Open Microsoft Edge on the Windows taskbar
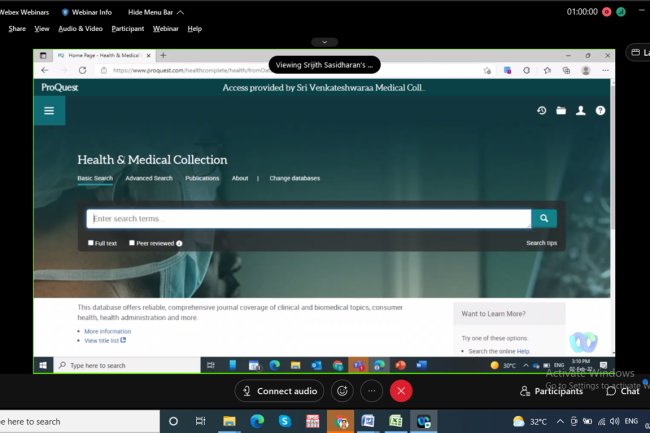650x433 pixels. point(257,421)
